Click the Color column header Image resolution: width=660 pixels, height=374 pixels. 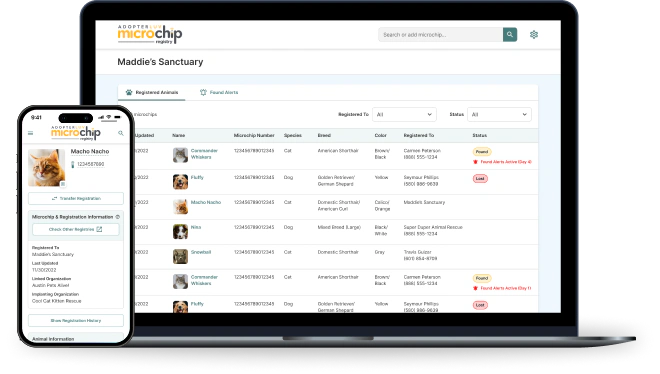[x=381, y=135]
